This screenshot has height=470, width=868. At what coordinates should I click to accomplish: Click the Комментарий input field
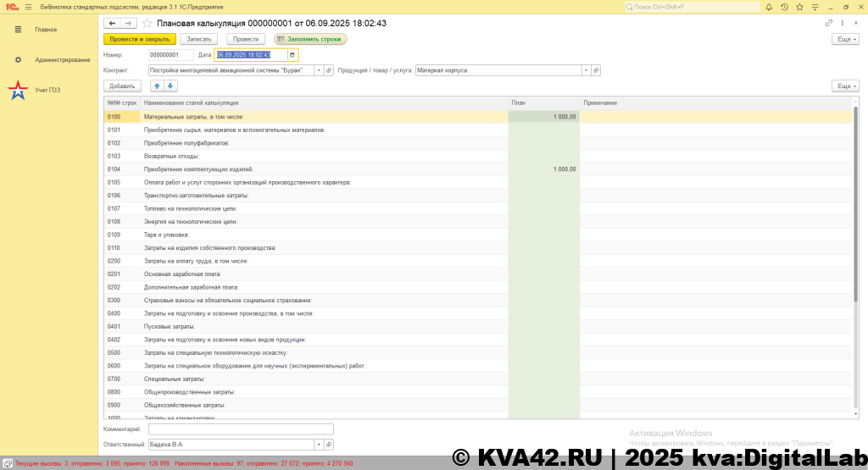tap(241, 429)
